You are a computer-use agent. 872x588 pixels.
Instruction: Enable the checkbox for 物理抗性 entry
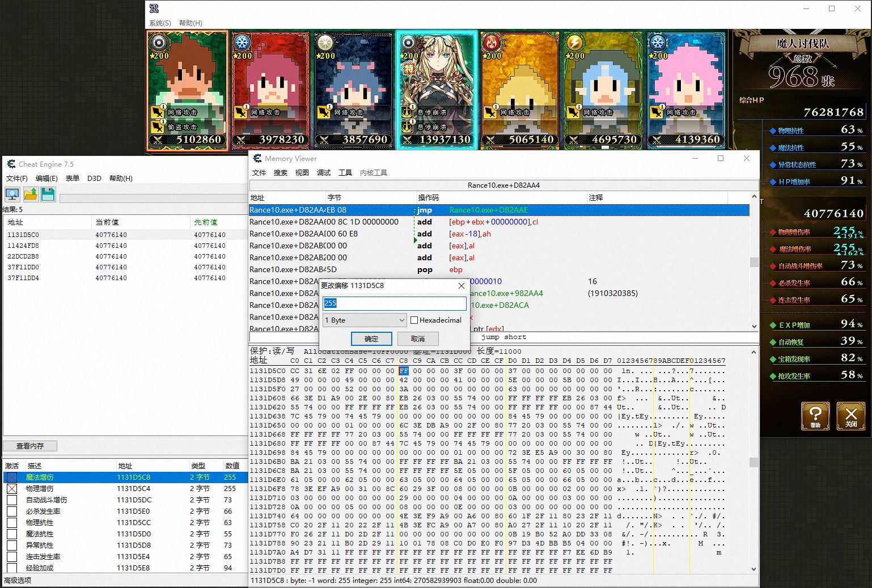tap(12, 523)
